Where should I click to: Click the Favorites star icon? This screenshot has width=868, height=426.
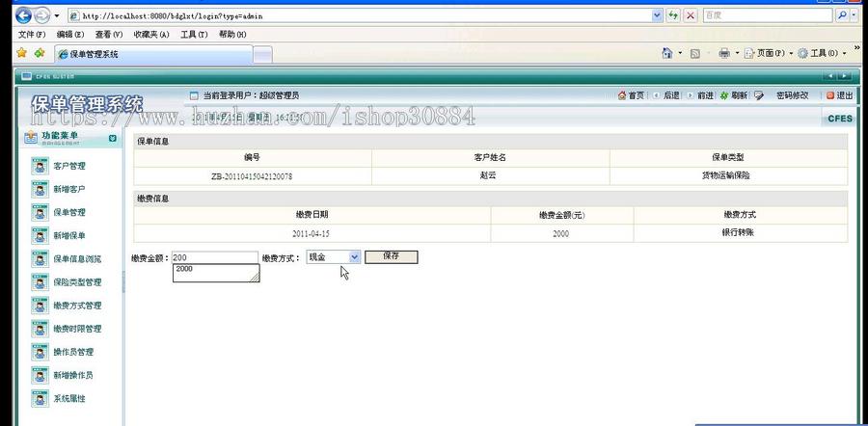click(21, 53)
